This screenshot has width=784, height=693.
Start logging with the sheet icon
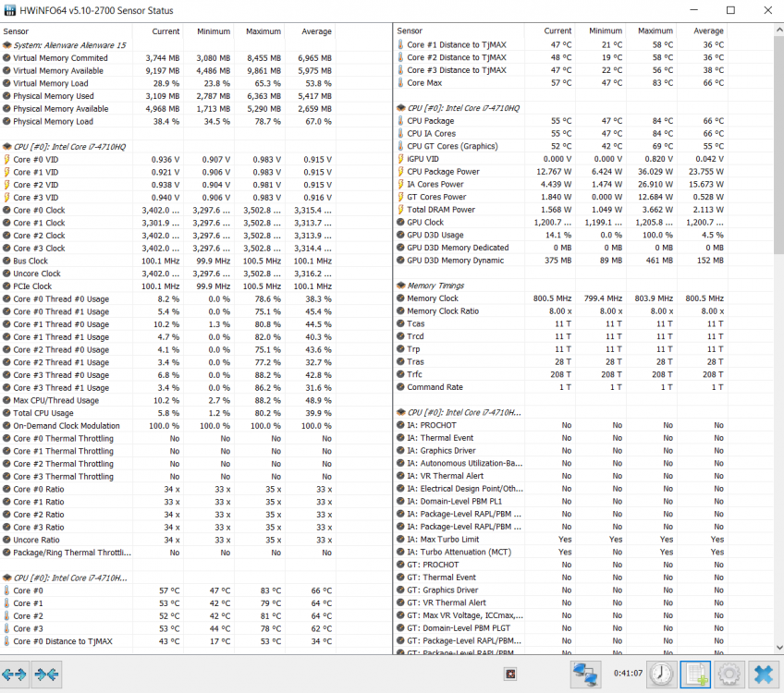[694, 675]
